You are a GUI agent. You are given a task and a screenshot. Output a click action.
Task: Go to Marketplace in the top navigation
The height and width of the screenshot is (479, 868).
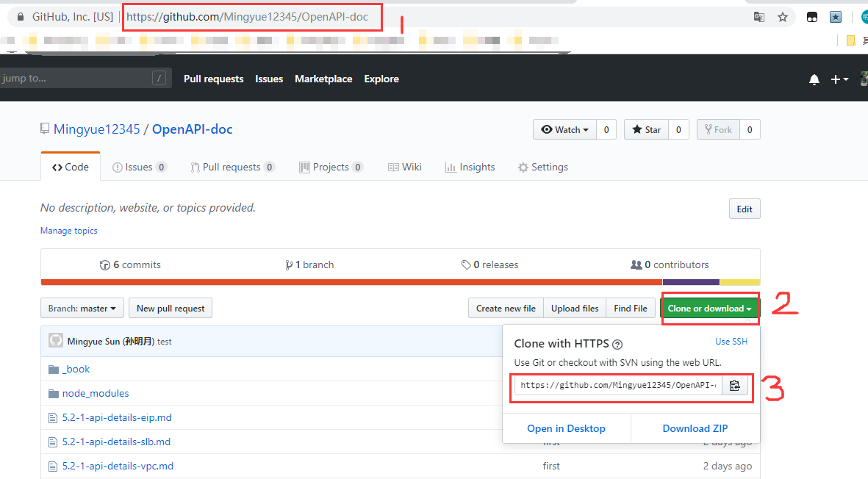click(323, 79)
